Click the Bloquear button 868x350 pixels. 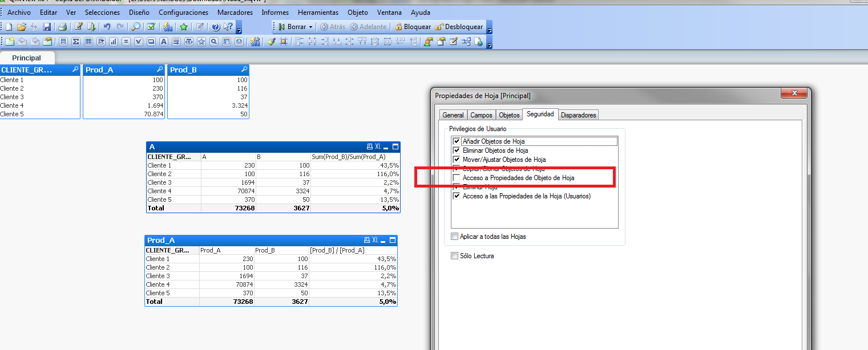[413, 27]
